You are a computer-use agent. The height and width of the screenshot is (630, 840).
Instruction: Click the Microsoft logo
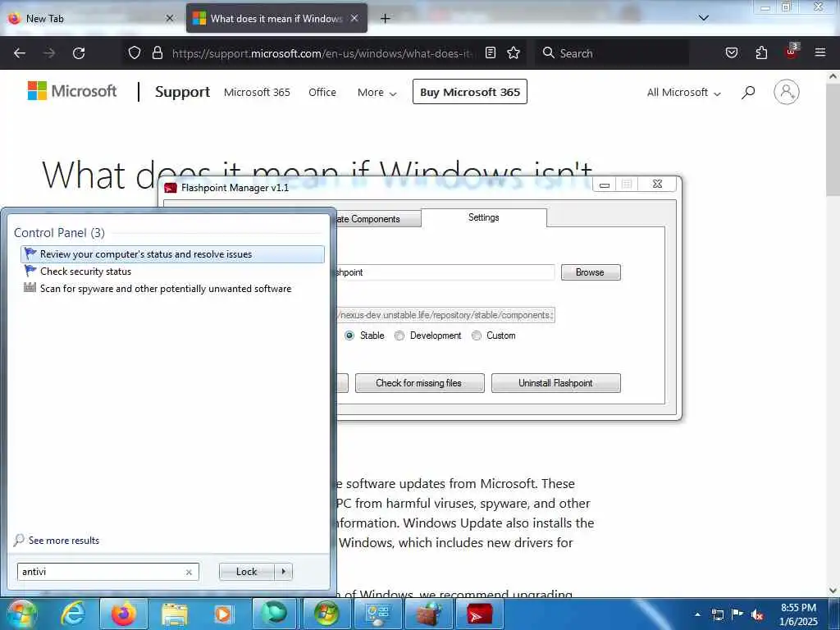click(72, 91)
